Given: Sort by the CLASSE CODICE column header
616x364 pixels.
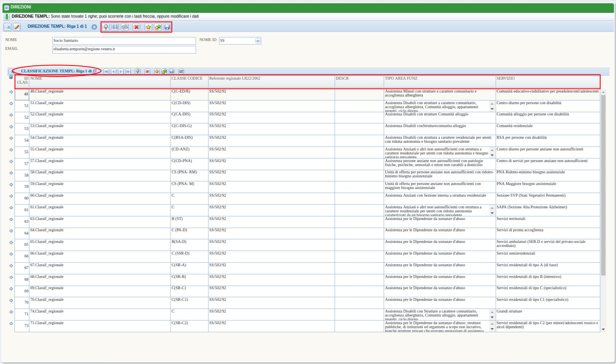Looking at the screenshot, I should click(187, 78).
